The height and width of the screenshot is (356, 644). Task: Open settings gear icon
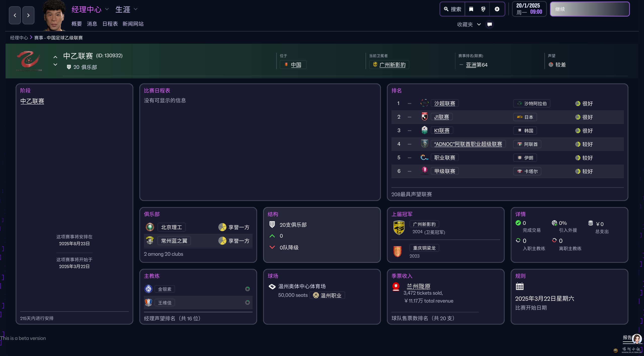point(497,9)
